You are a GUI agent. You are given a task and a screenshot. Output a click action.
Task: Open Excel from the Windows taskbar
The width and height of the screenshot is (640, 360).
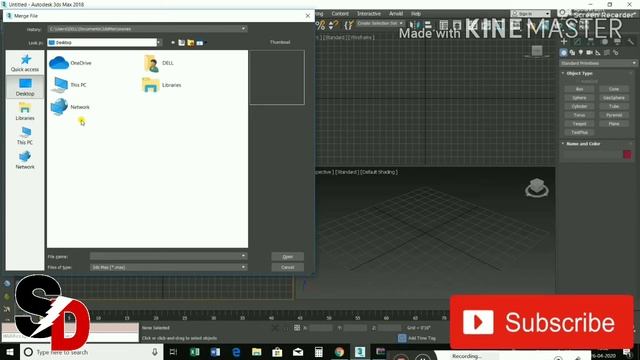pyautogui.click(x=195, y=352)
